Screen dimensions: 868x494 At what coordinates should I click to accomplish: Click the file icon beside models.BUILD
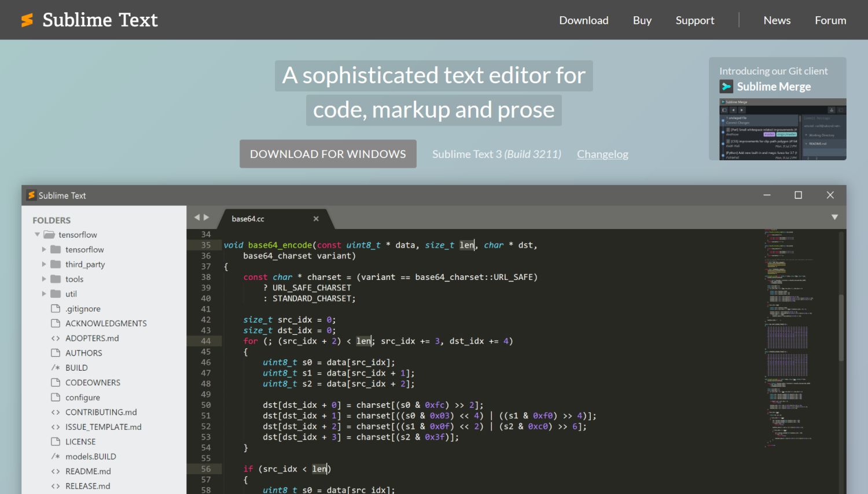tap(54, 456)
